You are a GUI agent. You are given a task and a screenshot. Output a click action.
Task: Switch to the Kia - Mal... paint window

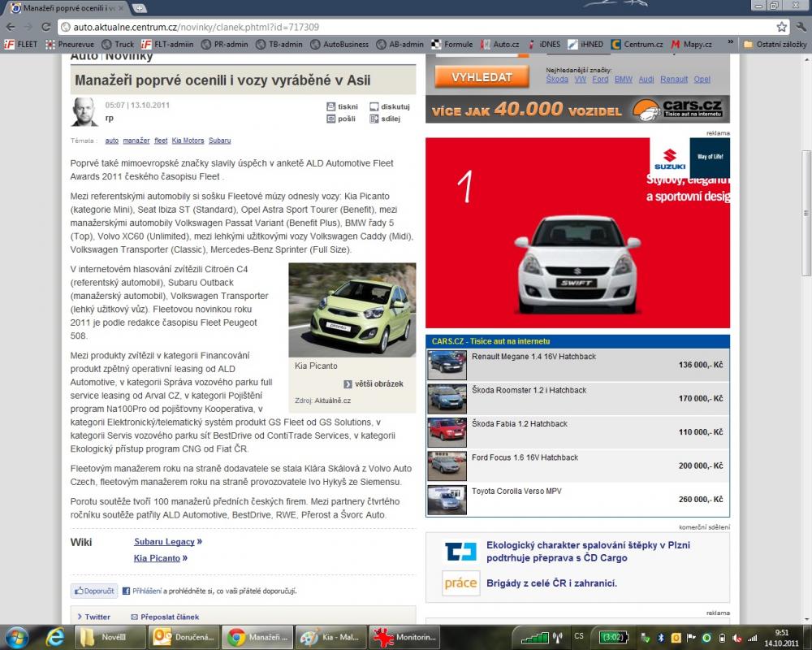pos(331,637)
